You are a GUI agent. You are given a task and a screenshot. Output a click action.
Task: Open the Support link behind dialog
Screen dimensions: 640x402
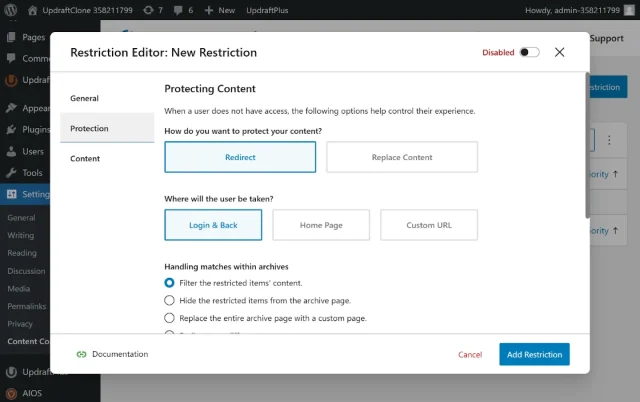607,38
